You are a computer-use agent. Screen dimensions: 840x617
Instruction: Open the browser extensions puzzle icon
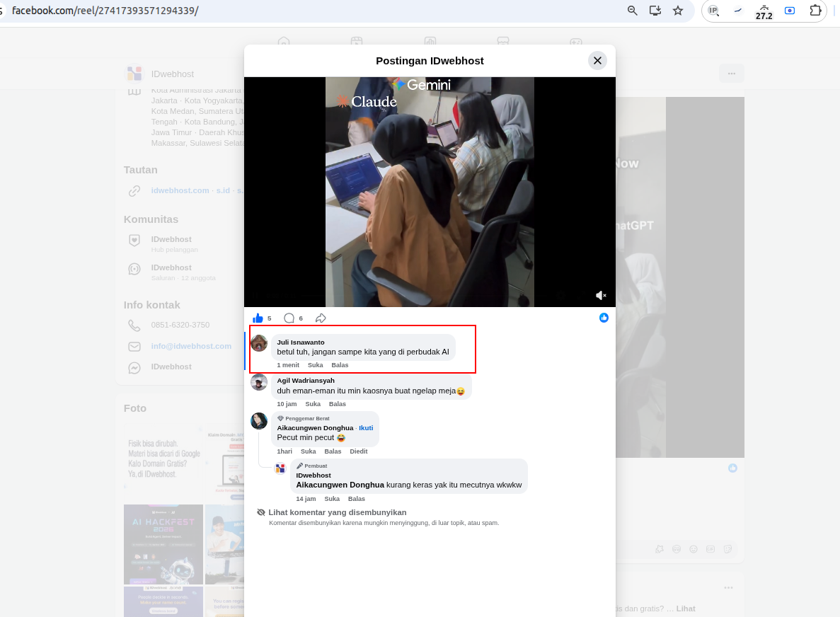815,11
